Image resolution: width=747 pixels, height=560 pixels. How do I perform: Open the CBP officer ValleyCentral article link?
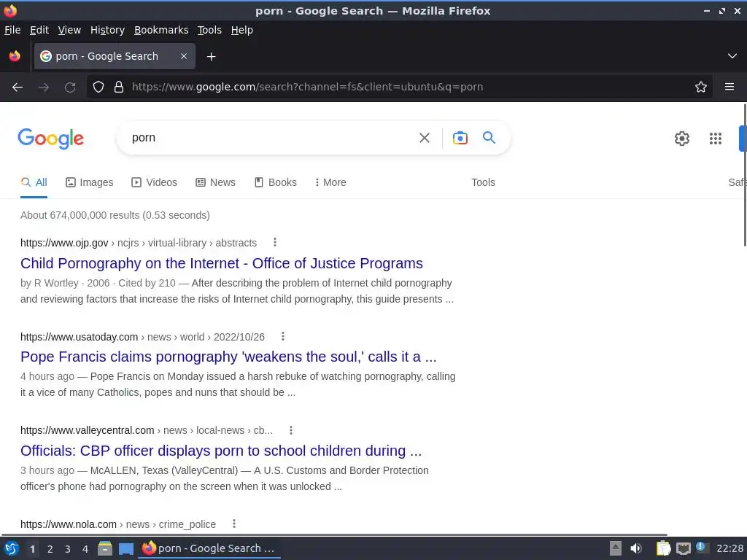point(221,451)
